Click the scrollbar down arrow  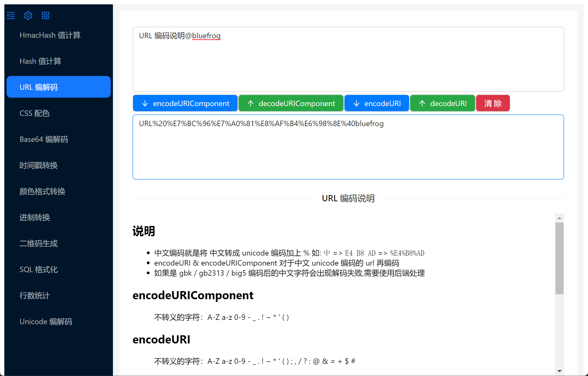[x=559, y=371]
